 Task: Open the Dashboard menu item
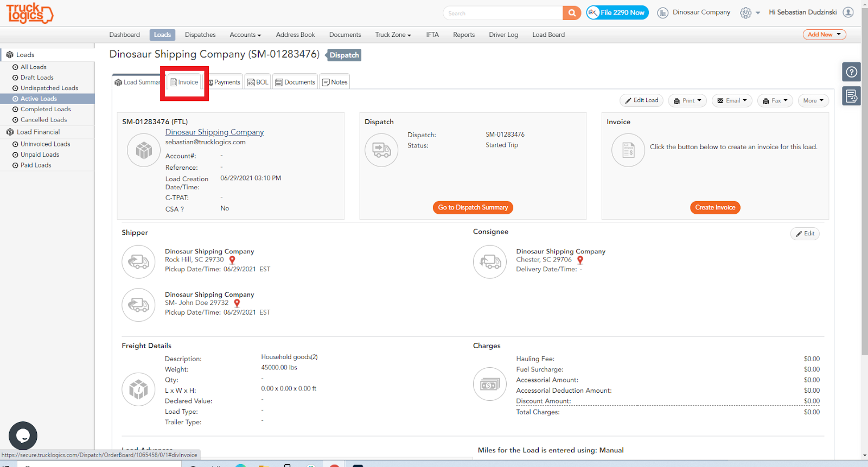point(124,35)
